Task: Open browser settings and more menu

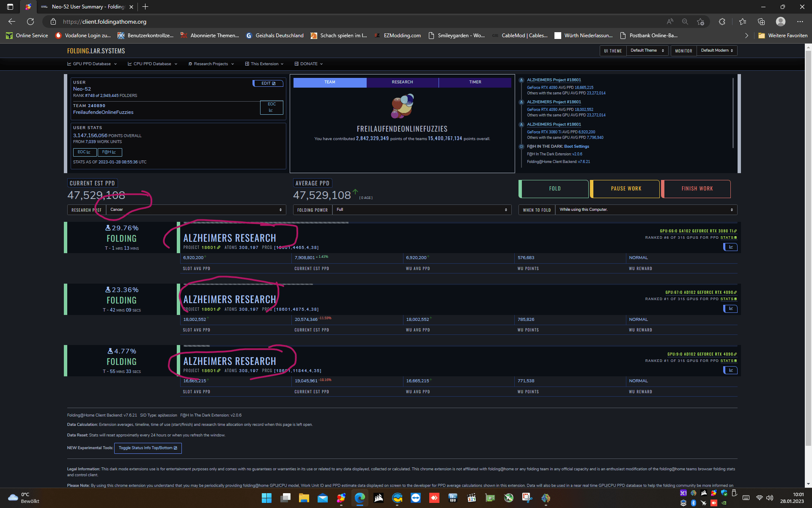Action: click(800, 22)
